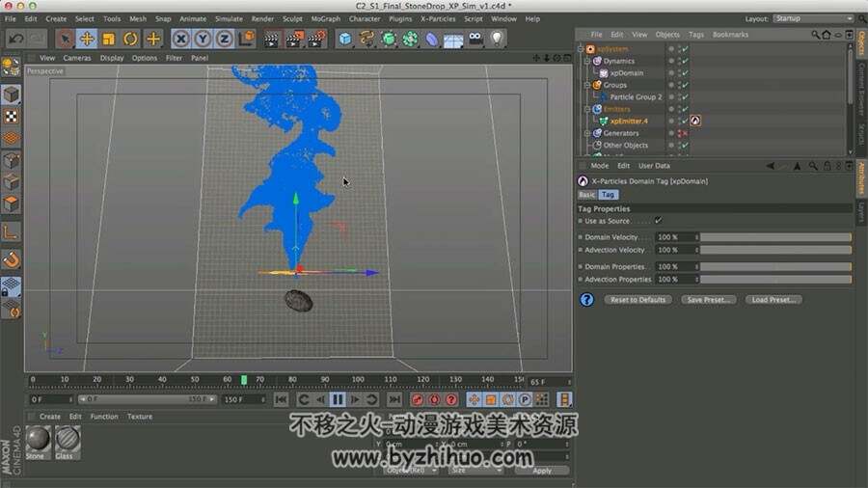868x488 pixels.
Task: Open X-Particles help question icon
Action: 586,300
